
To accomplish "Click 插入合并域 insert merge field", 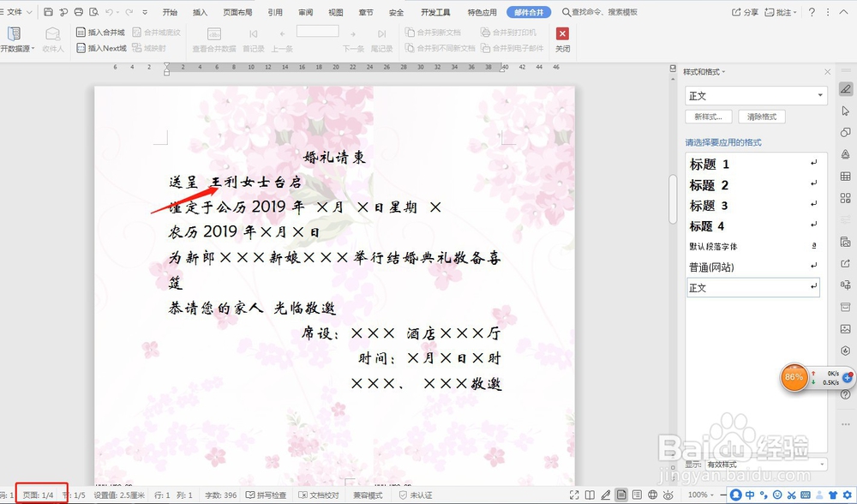I will tap(100, 33).
